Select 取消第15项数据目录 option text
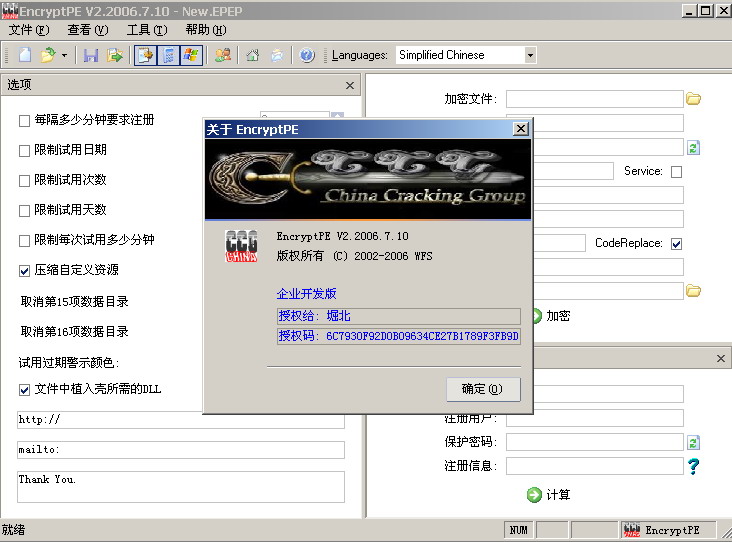This screenshot has height=542, width=732. [75, 302]
